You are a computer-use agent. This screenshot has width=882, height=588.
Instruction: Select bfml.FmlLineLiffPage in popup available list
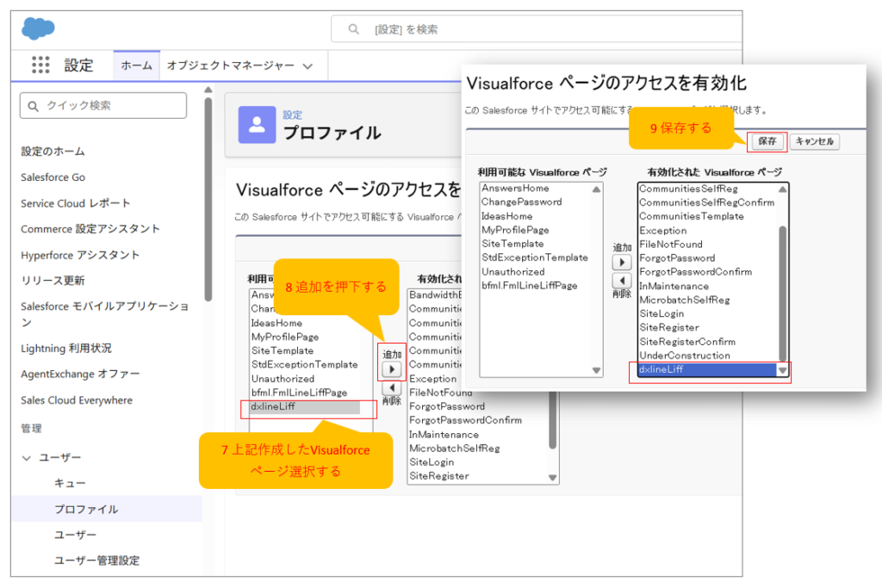click(x=530, y=285)
